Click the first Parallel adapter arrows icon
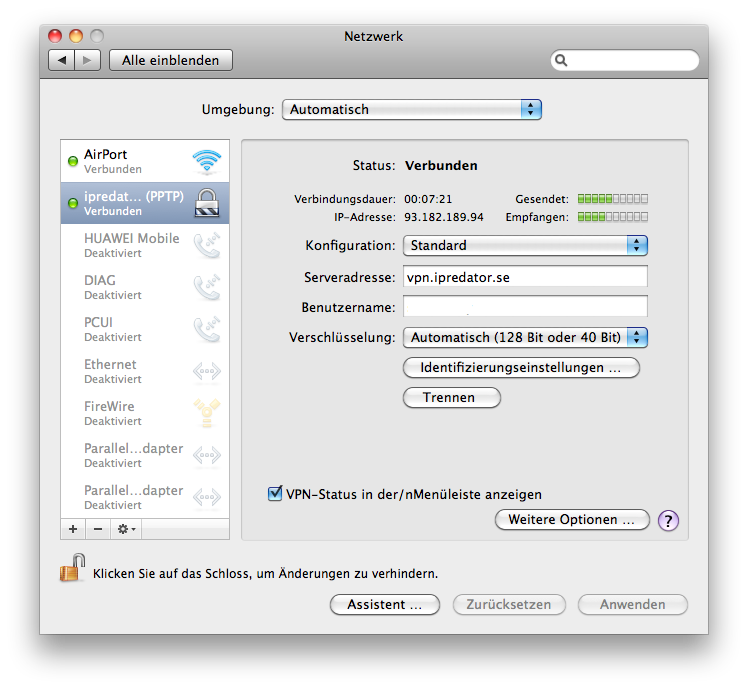 [x=207, y=455]
